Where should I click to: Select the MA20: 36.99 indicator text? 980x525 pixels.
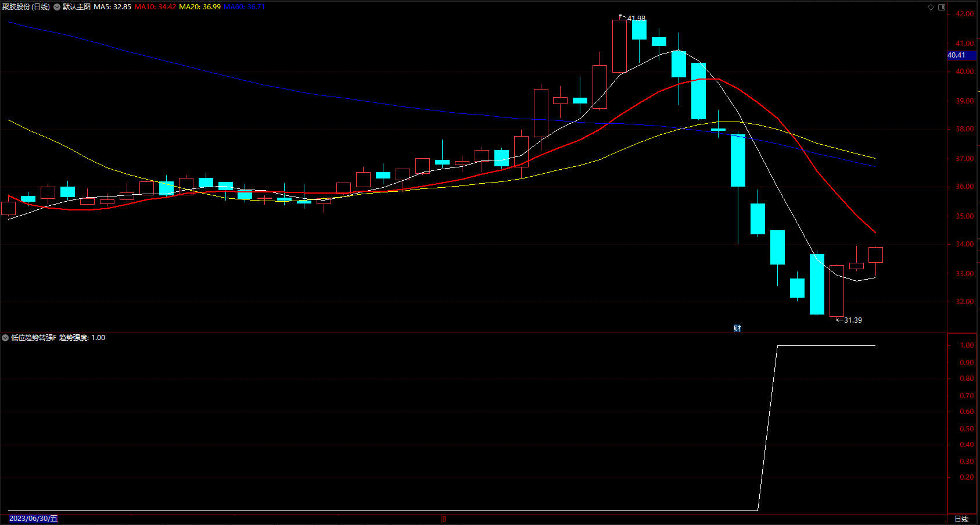pyautogui.click(x=200, y=7)
